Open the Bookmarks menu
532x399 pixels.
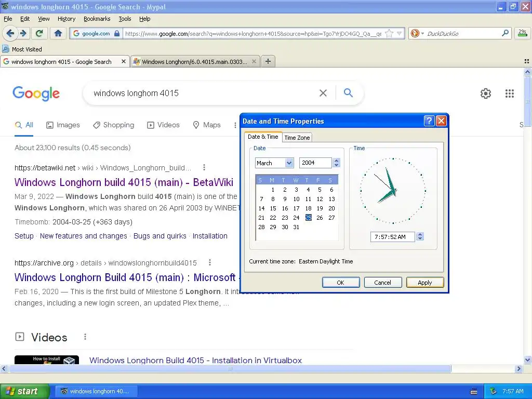97,19
